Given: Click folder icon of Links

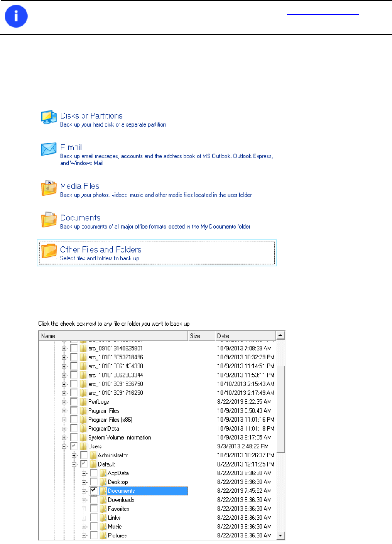Looking at the screenshot, I should 103,518.
